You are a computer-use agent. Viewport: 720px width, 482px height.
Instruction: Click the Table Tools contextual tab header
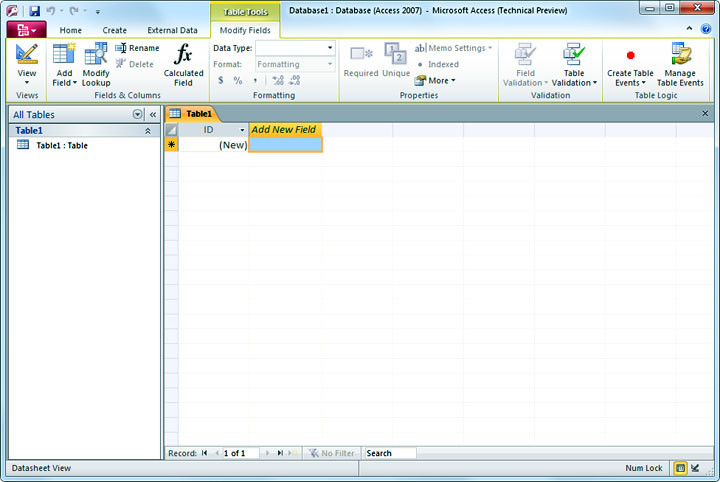tap(245, 12)
